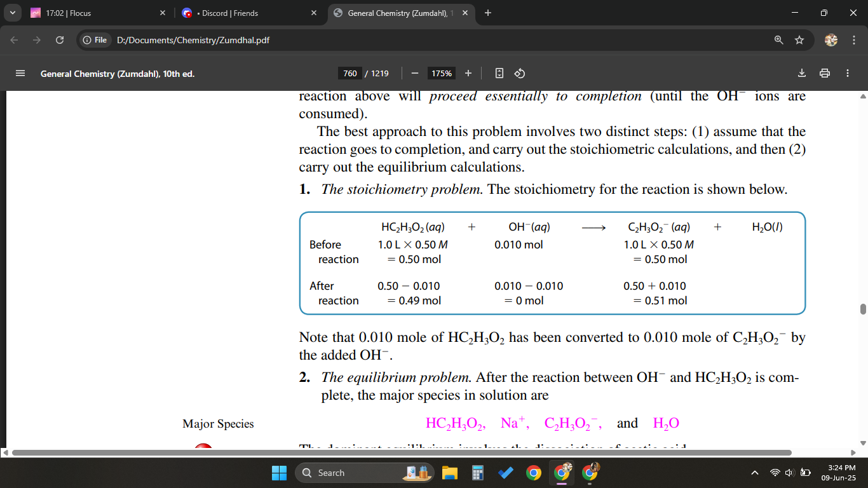The height and width of the screenshot is (488, 868).
Task: Zoom in the PDF with plus button
Action: coord(468,73)
